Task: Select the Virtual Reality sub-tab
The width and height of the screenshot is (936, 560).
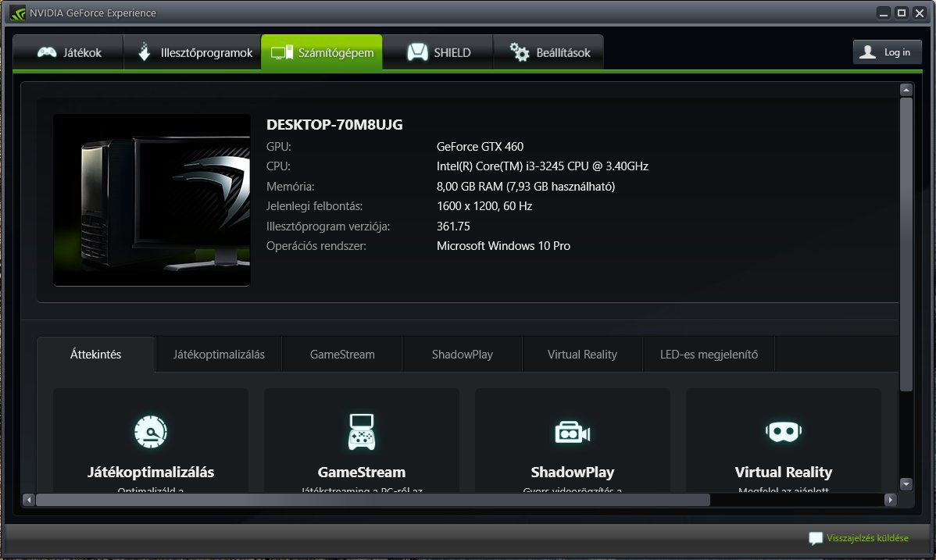Action: [582, 354]
